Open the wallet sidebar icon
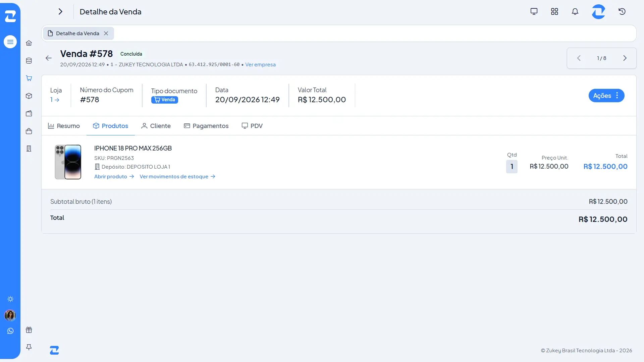 pyautogui.click(x=29, y=113)
